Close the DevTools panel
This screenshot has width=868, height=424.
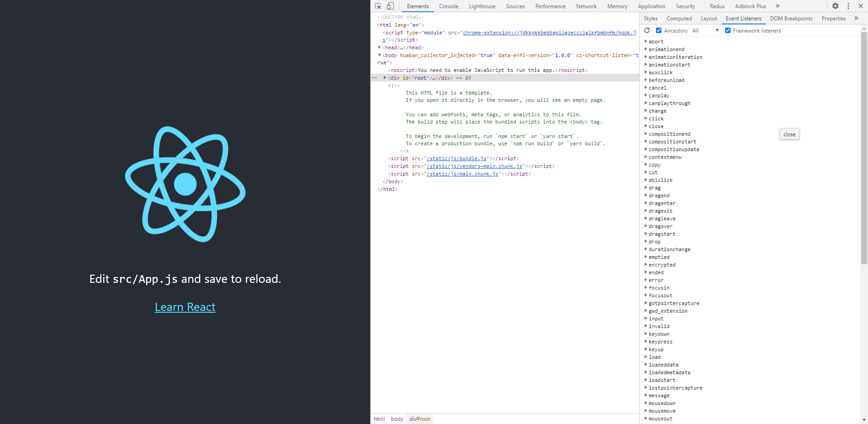861,6
